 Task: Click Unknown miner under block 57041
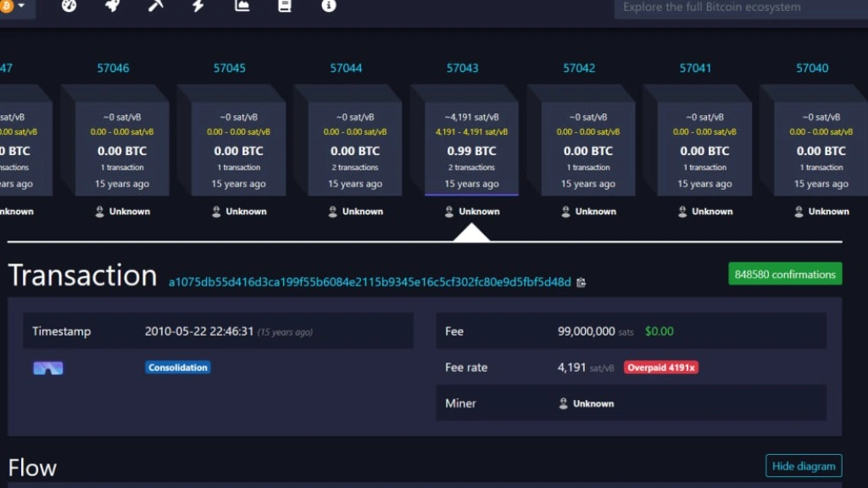(712, 211)
